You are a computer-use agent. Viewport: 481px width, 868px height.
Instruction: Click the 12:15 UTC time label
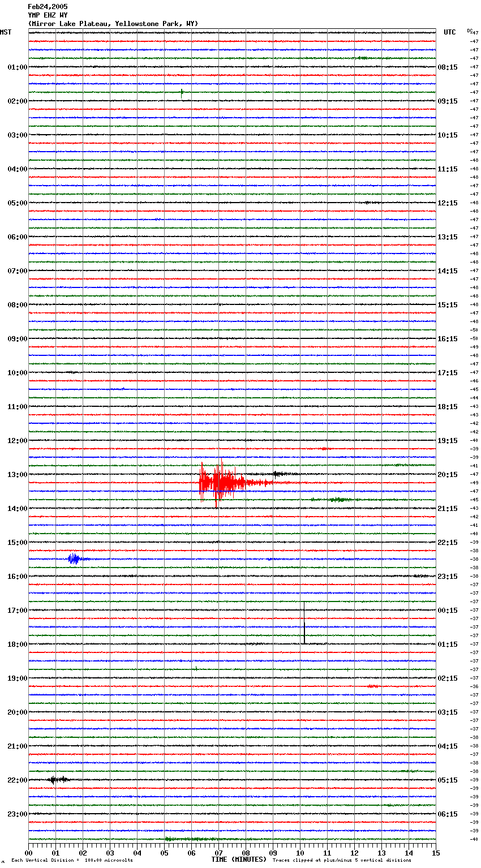point(448,203)
